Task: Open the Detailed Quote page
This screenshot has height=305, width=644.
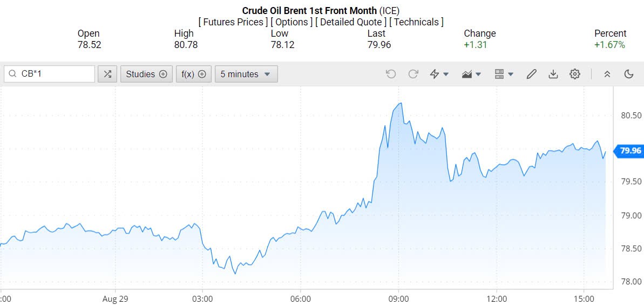Action: tap(351, 22)
